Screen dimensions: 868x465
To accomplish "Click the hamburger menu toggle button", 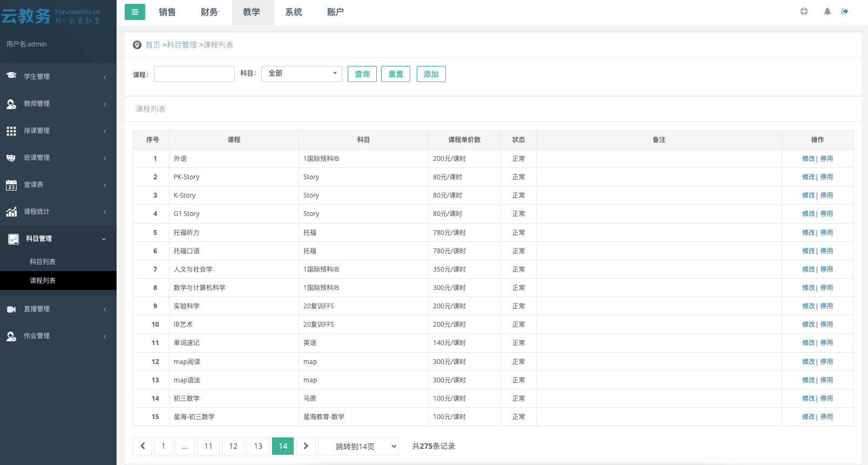I will 134,12.
